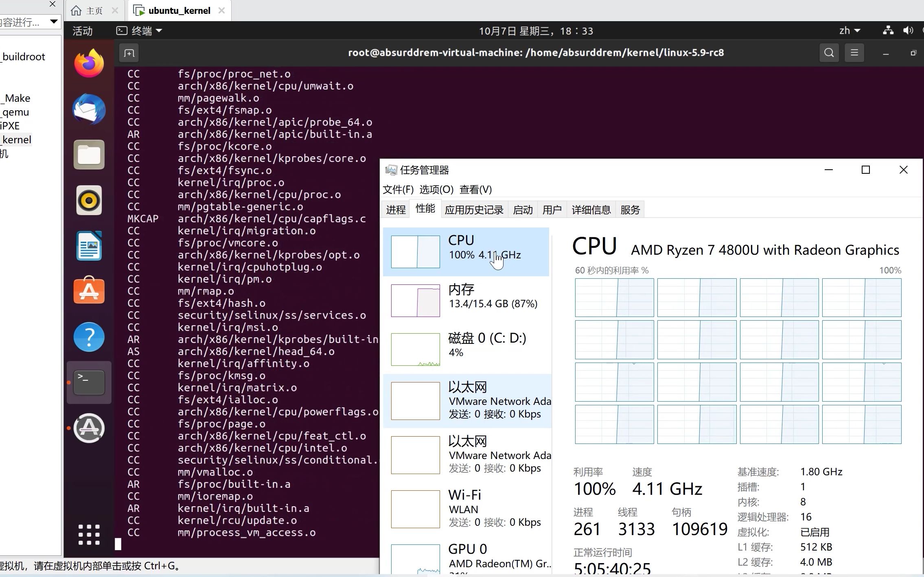
Task: Click the volume icon in the top bar
Action: coord(908,31)
